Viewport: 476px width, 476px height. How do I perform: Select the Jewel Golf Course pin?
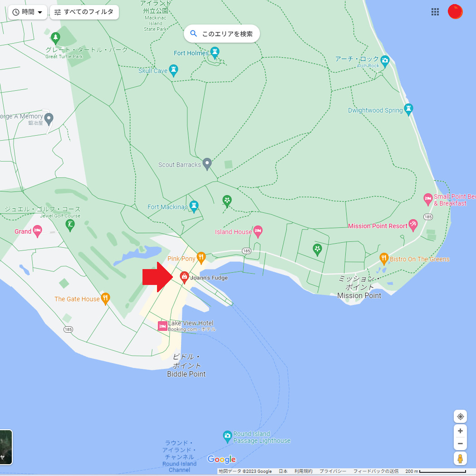(x=70, y=225)
